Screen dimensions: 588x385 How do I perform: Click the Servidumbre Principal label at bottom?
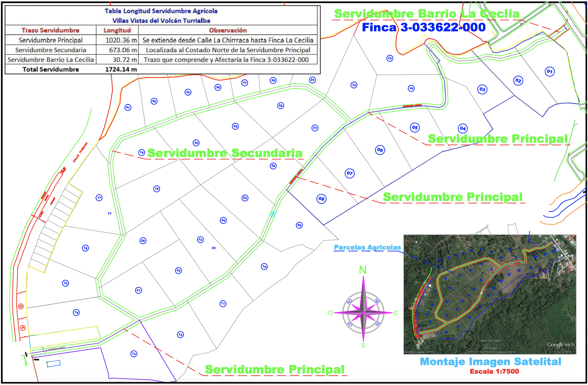point(275,370)
